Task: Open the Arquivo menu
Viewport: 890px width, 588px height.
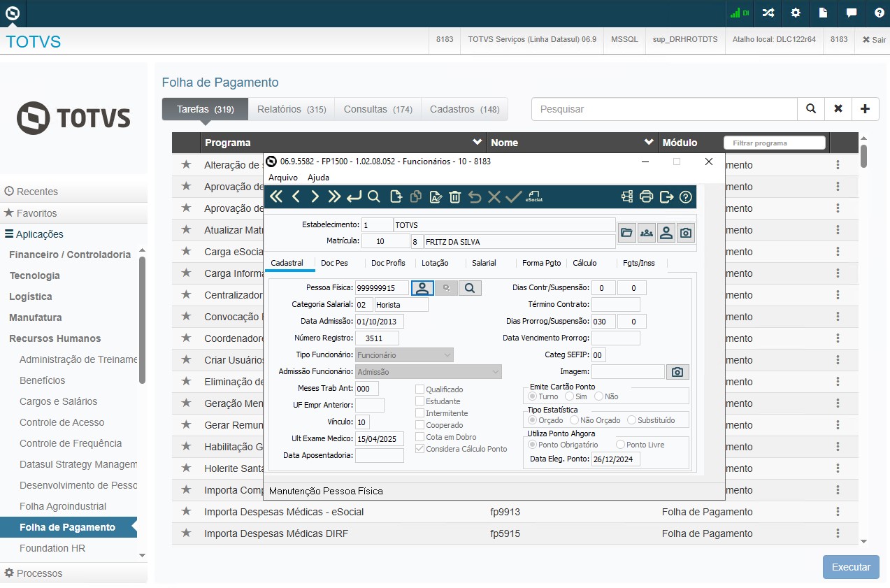Action: click(x=283, y=178)
